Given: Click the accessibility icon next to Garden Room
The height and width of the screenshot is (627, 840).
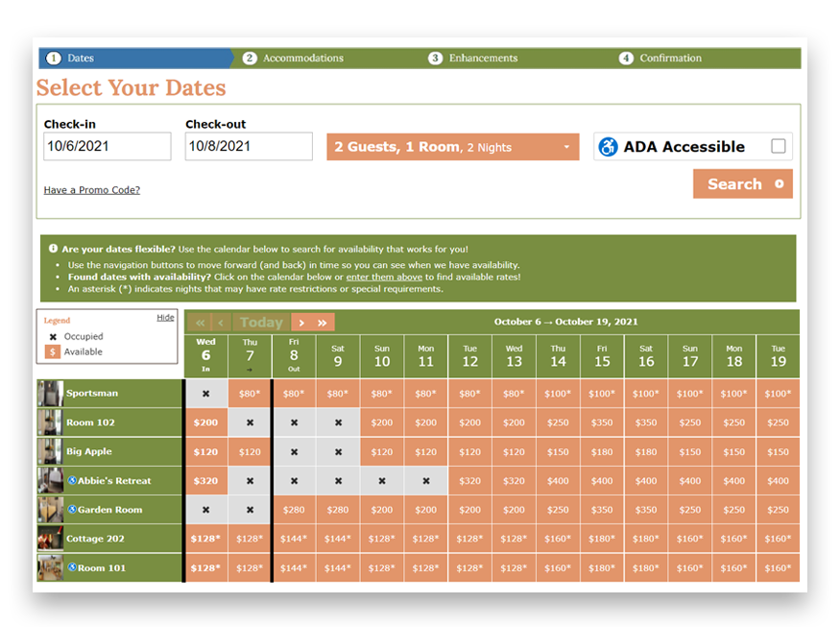Looking at the screenshot, I should 72,510.
